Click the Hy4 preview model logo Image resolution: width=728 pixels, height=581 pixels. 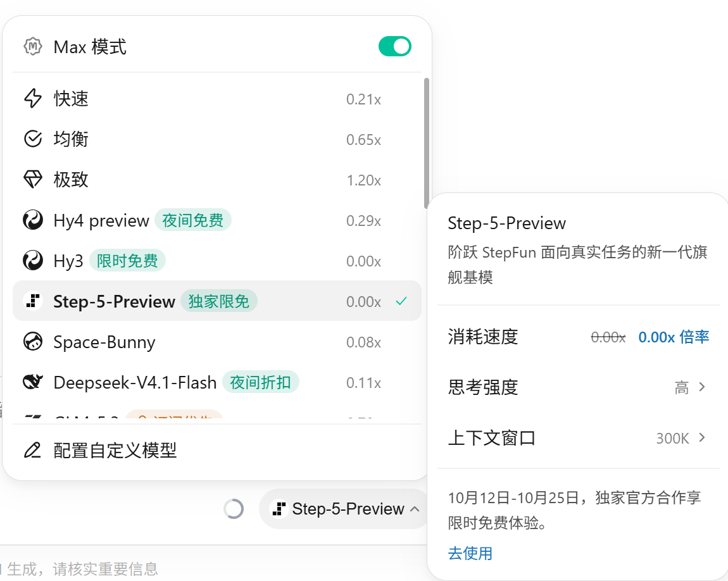point(33,220)
